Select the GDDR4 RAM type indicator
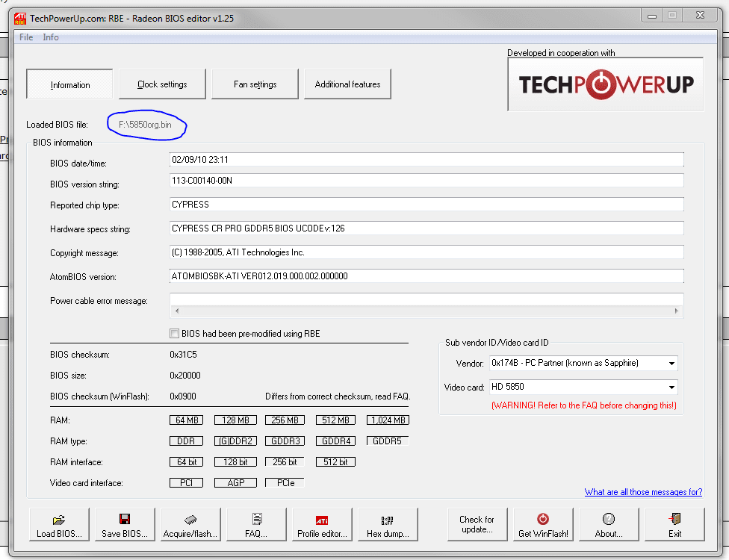Image resolution: width=729 pixels, height=560 pixels. pos(335,441)
